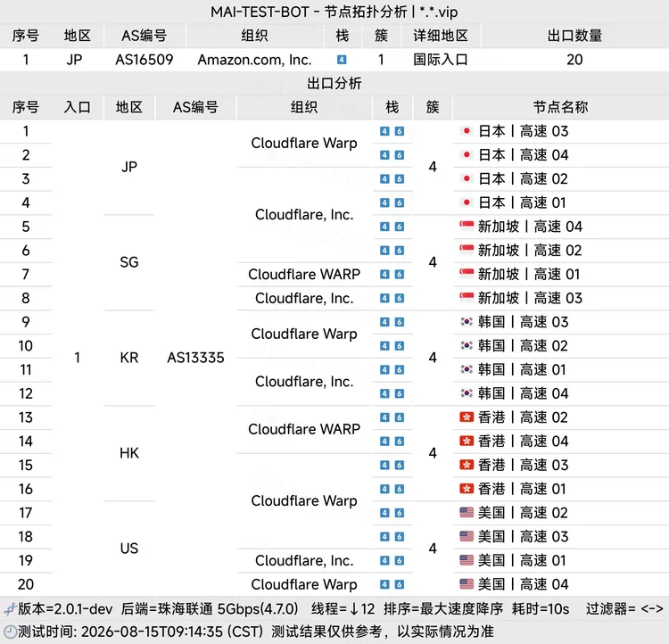669x644 pixels.
Task: Click the 版本=2.0.1-dev status text
Action: [x=65, y=609]
